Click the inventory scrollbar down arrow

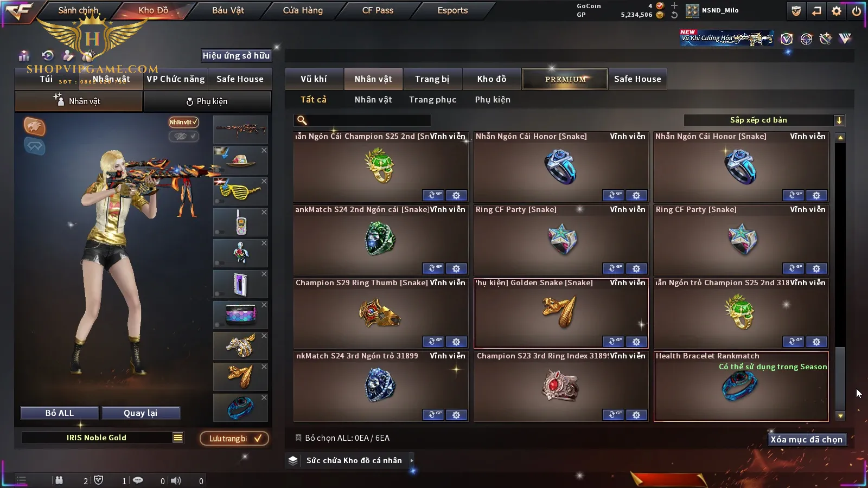[x=840, y=416]
